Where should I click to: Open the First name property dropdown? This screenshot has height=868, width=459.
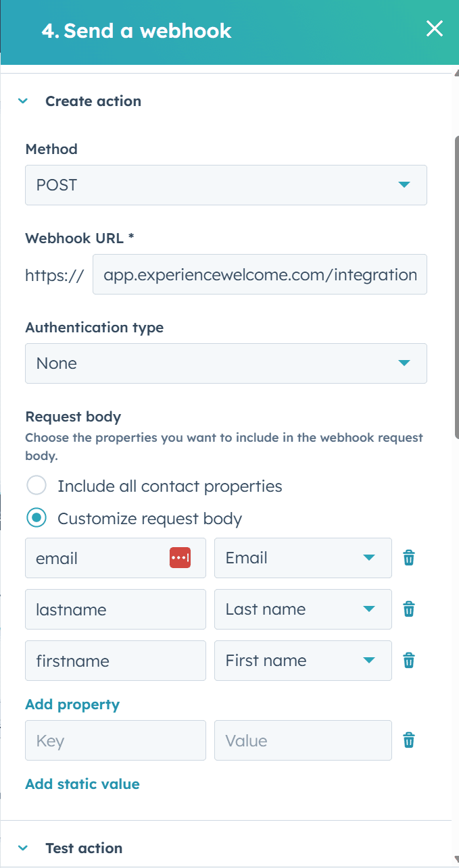(x=302, y=661)
